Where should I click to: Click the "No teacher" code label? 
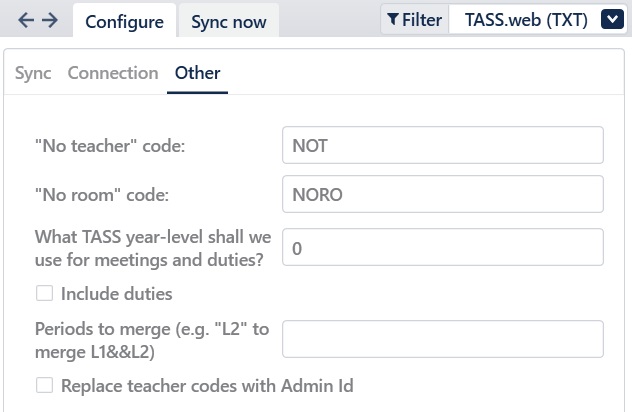click(111, 146)
